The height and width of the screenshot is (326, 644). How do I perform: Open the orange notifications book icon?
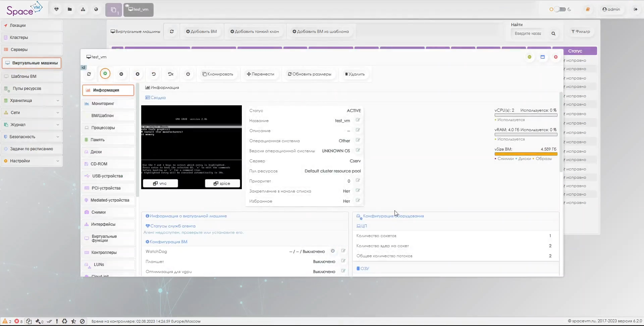click(588, 9)
